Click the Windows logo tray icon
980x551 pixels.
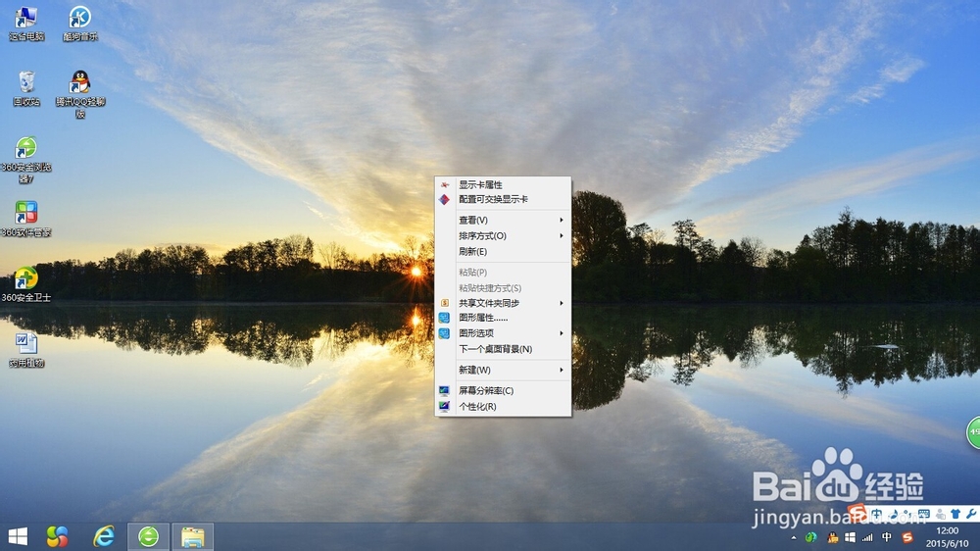click(x=850, y=537)
